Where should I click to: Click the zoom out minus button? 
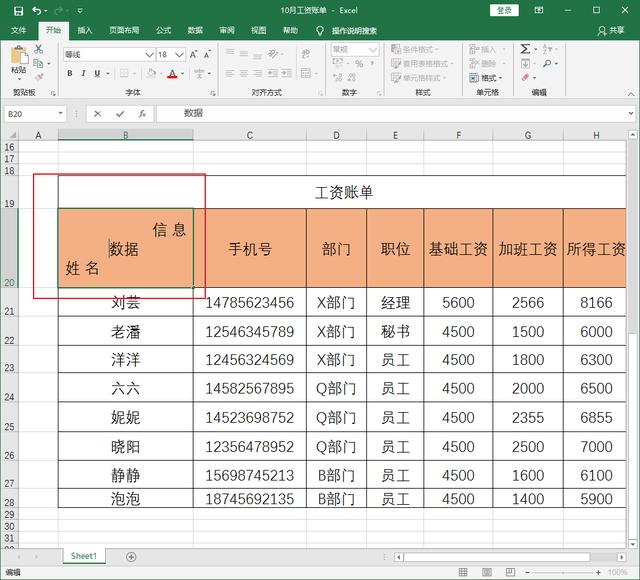click(527, 573)
